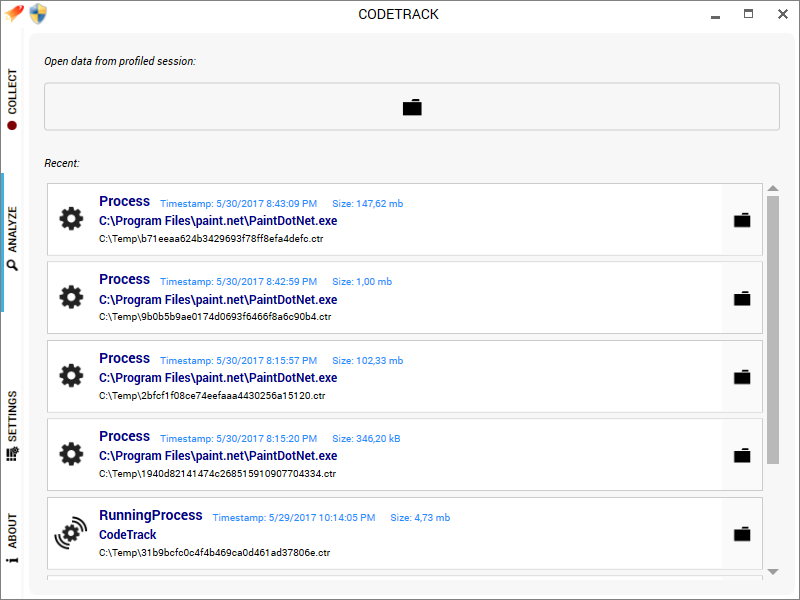Screen dimensions: 800x600
Task: Maximize the CodeTrack window
Action: 748,14
